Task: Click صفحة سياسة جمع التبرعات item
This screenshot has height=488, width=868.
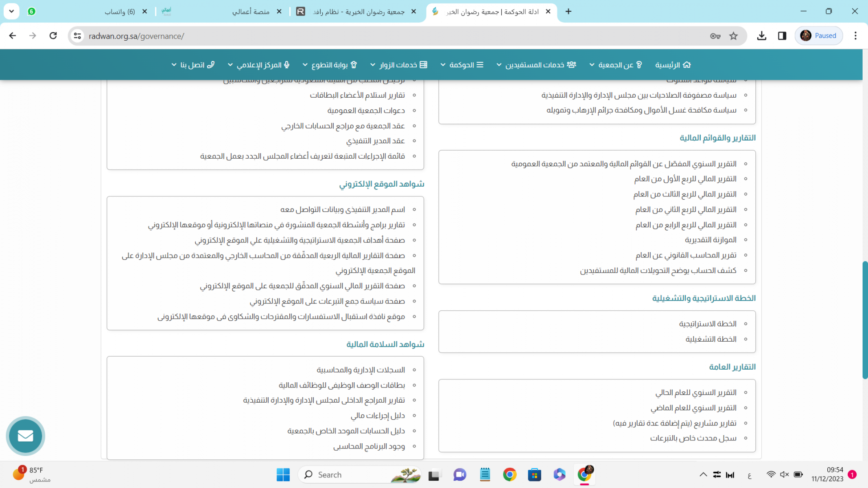Action: pos(327,301)
